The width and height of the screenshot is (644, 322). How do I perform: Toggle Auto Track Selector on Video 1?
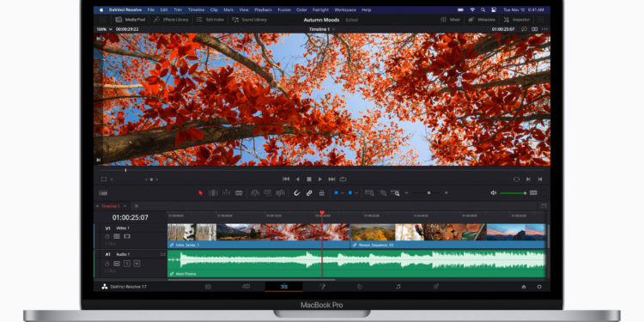click(117, 237)
